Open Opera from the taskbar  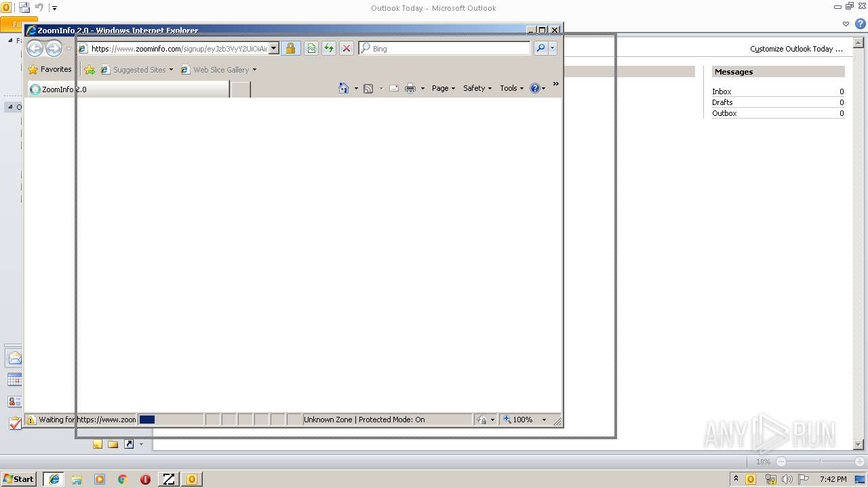click(145, 479)
